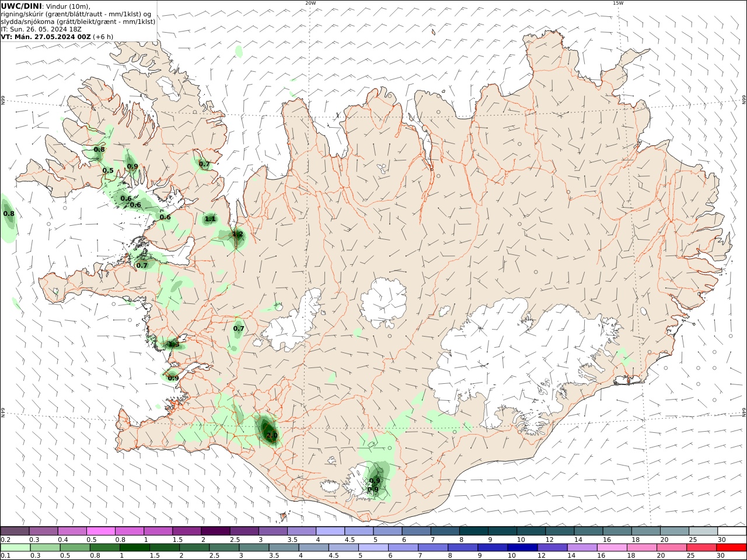Click the initial time line 'IT: Sun. 26. 05. 2024 18Z'

41,29
